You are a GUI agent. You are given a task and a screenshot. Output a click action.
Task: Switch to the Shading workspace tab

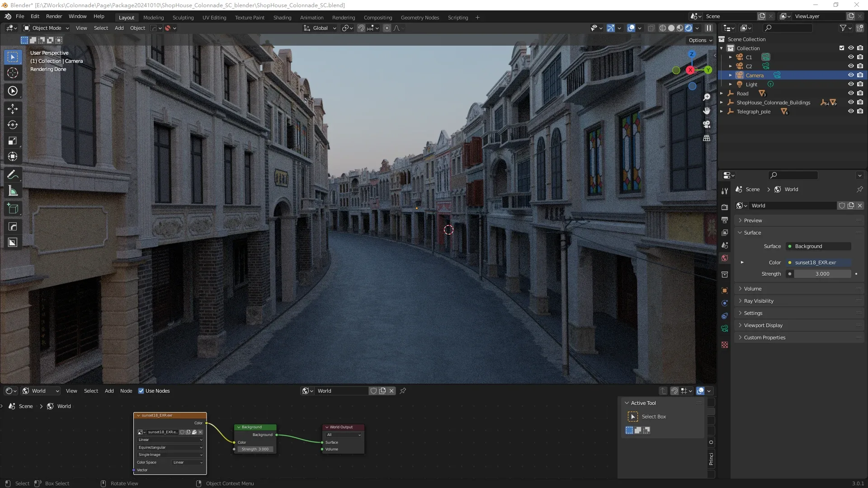coord(282,18)
